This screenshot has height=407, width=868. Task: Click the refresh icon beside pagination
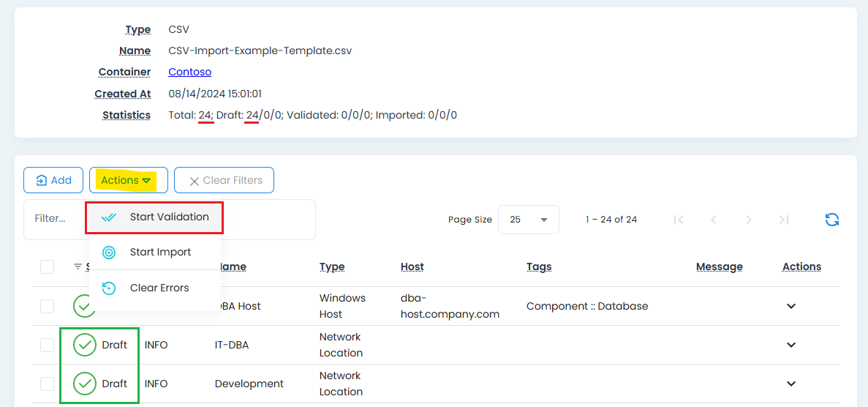(831, 220)
